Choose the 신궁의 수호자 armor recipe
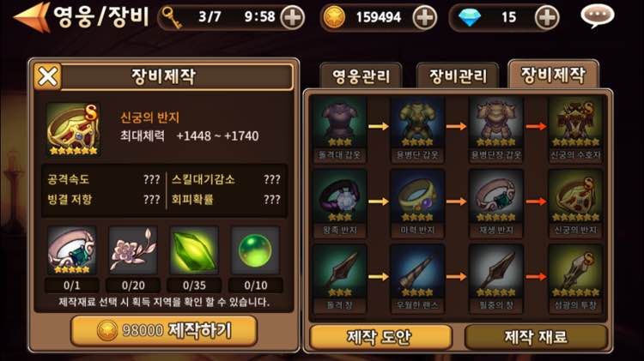This screenshot has height=361, width=644. 575,129
